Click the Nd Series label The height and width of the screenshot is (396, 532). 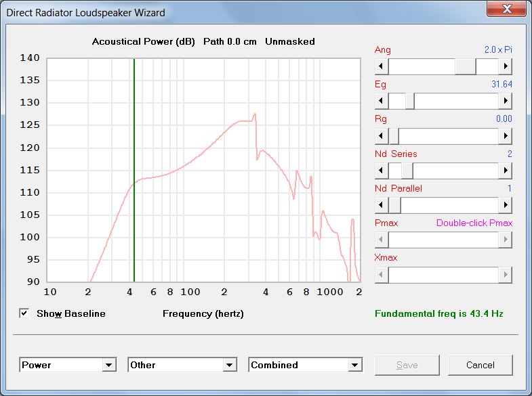[x=396, y=154]
